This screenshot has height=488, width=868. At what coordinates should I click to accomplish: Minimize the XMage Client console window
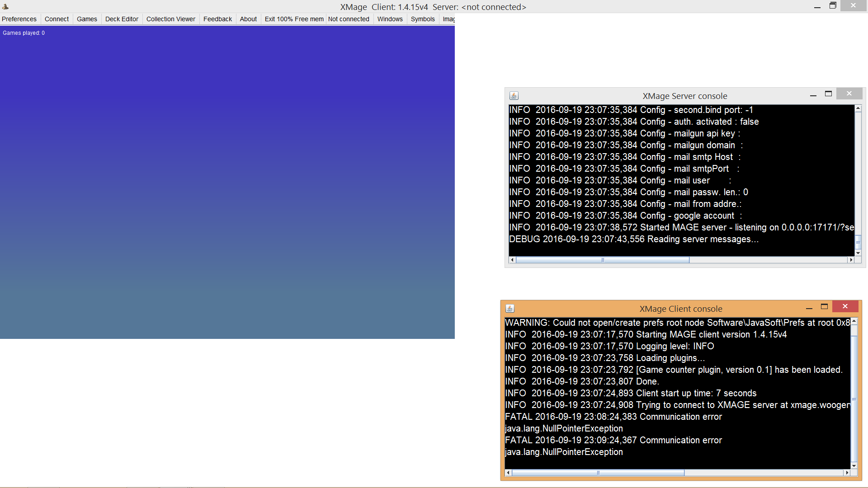[x=809, y=308]
